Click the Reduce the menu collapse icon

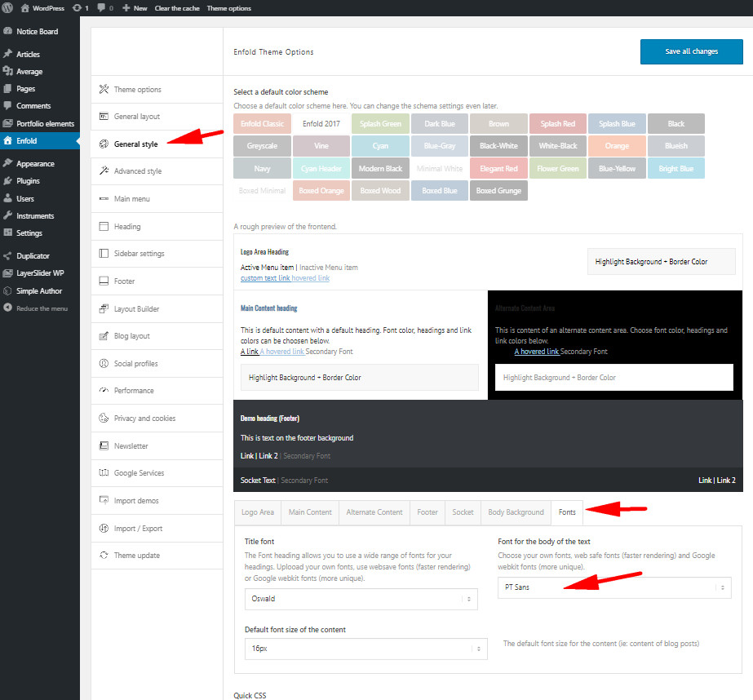coord(7,308)
